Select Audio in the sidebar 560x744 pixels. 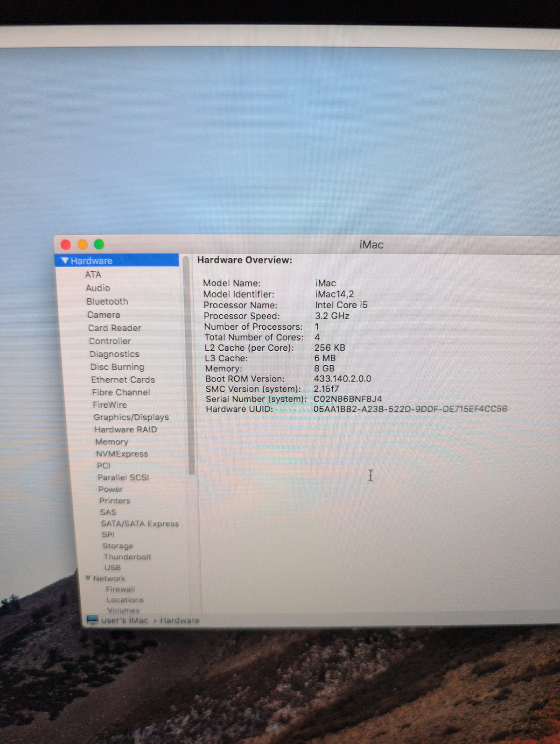tap(98, 288)
